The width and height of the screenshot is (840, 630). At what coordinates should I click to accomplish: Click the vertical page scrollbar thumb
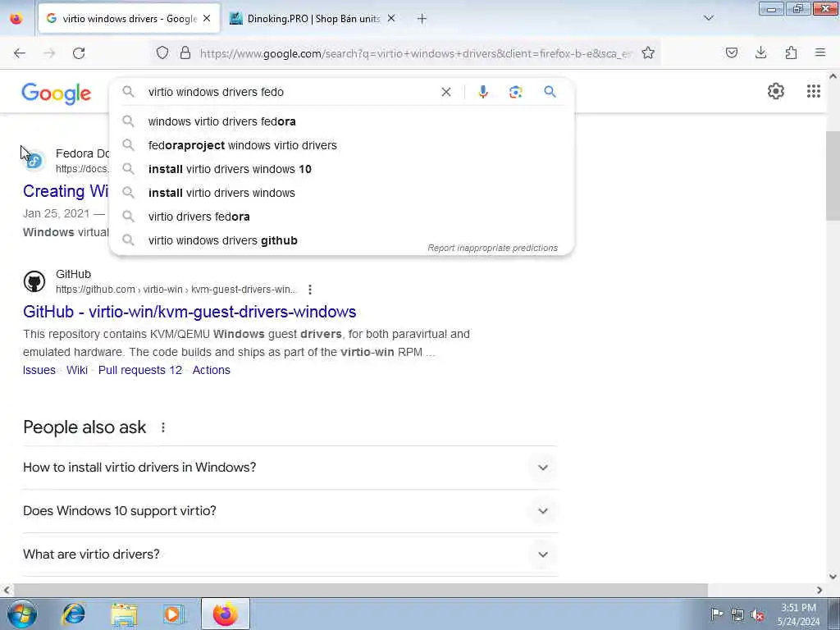tap(833, 176)
